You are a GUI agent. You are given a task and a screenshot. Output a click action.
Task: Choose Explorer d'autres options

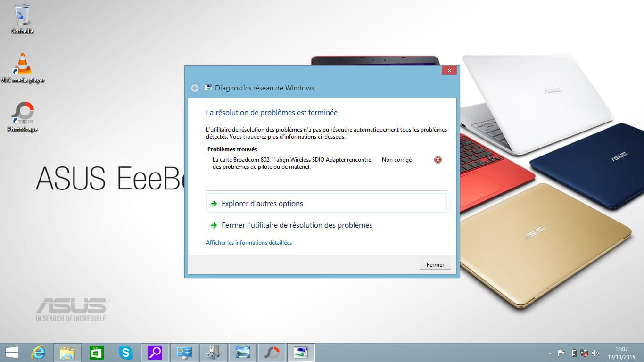point(326,204)
